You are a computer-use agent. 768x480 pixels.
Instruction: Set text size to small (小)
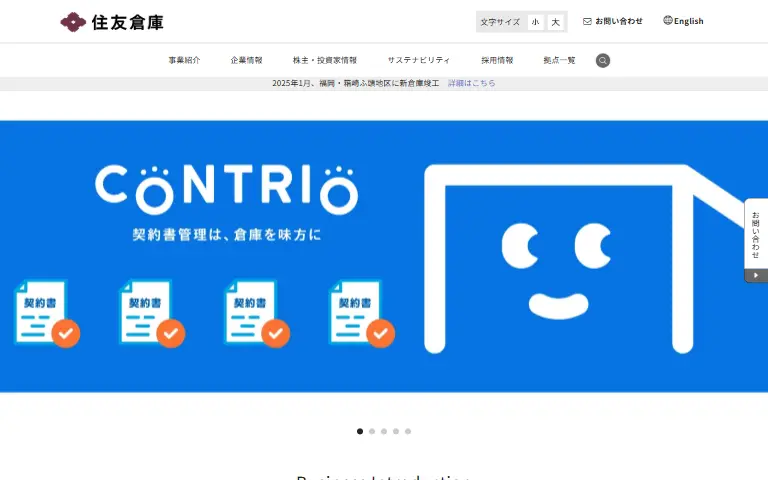(535, 22)
